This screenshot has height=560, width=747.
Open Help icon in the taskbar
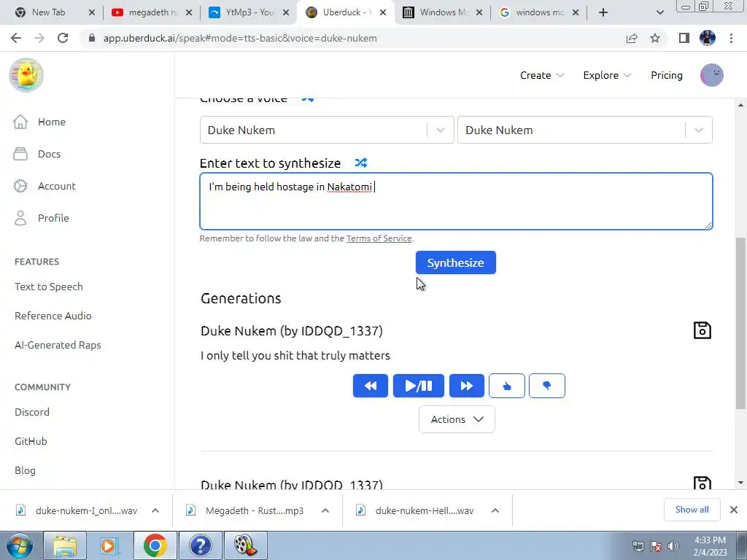tap(200, 545)
